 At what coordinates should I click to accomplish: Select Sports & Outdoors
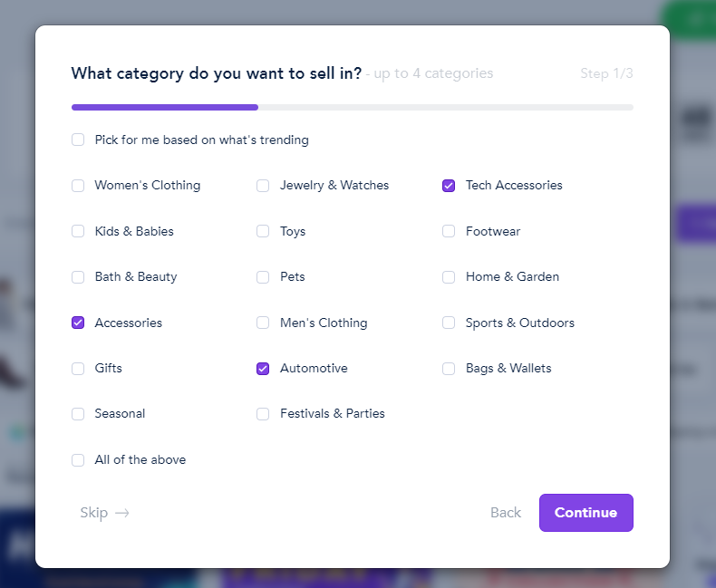449,323
